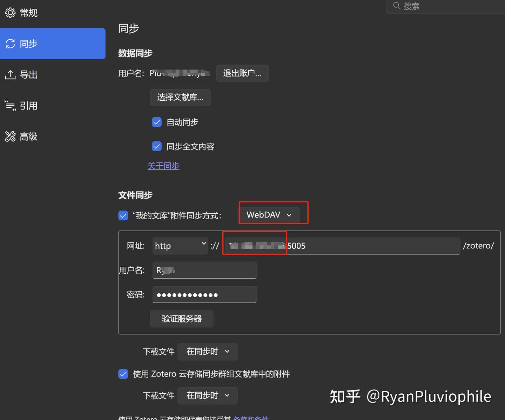Open the 引用 citation section icon
Image resolution: width=505 pixels, height=420 pixels.
(11, 105)
